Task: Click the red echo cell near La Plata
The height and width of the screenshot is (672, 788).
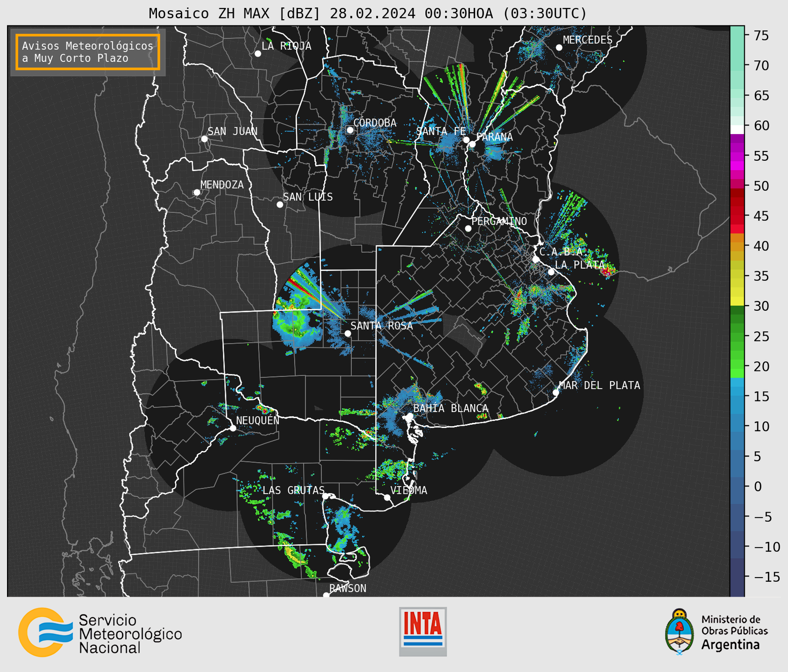Action: point(607,272)
